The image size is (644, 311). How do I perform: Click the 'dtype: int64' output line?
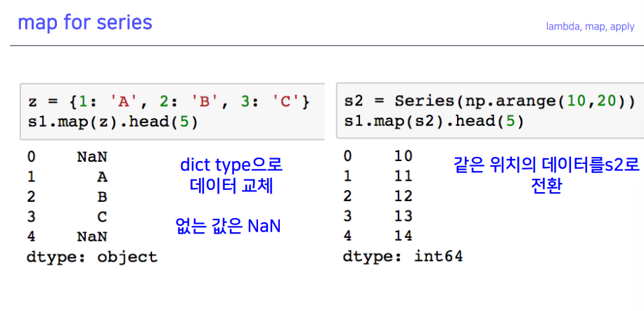click(403, 257)
